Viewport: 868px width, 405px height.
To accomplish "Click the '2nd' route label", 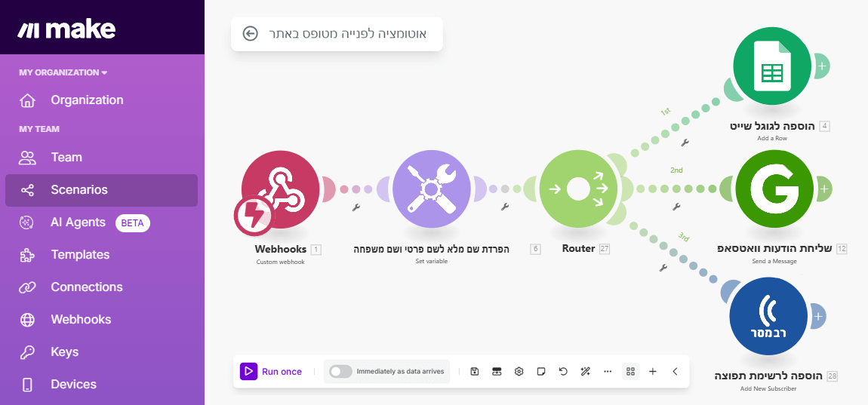I will point(676,170).
